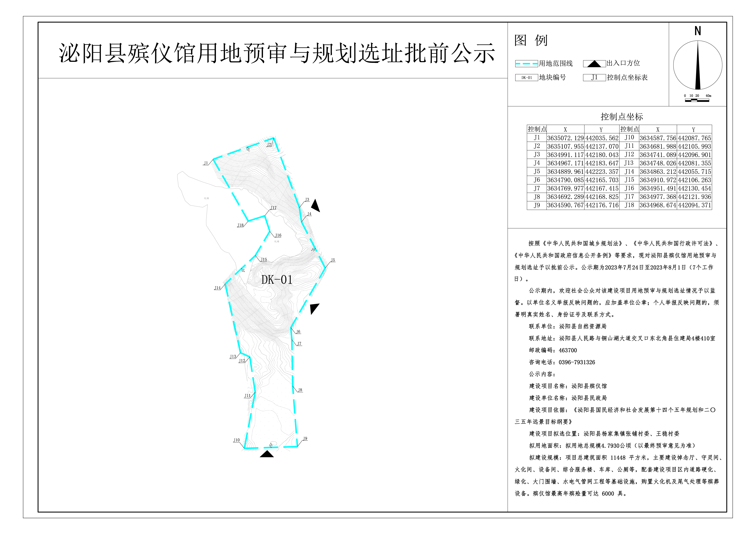Click the 邮政编码：463700 line
756x534 pixels.
click(x=553, y=350)
